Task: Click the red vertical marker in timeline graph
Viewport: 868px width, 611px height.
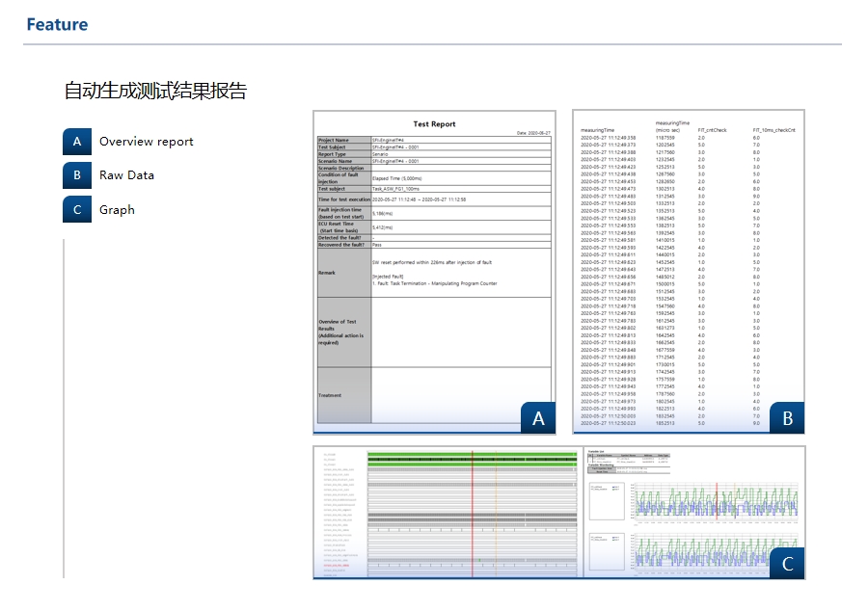Action: [473, 515]
